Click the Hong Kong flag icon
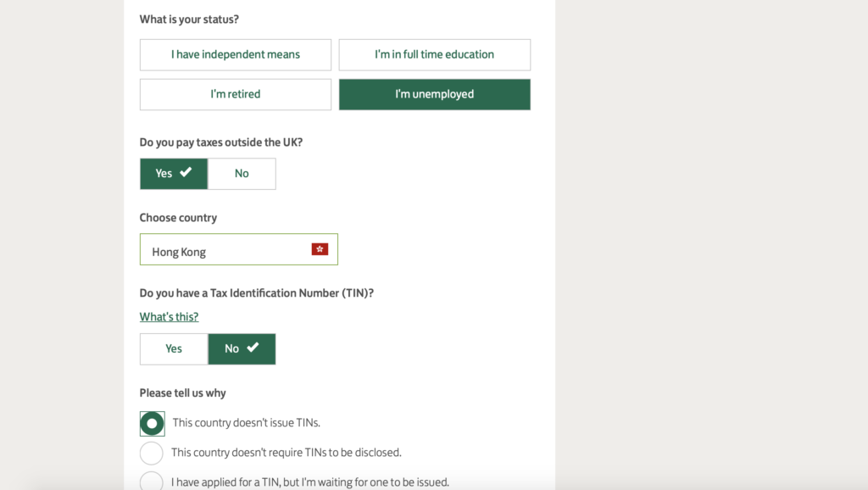 point(320,249)
